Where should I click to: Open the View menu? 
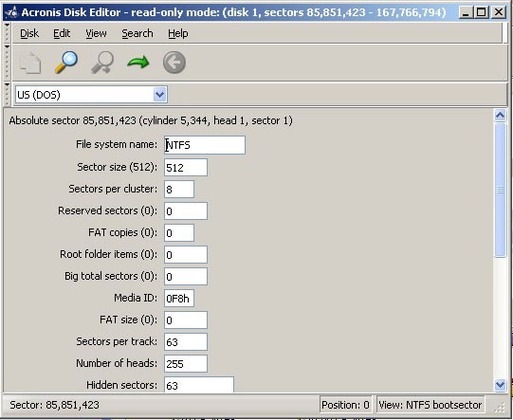(96, 33)
